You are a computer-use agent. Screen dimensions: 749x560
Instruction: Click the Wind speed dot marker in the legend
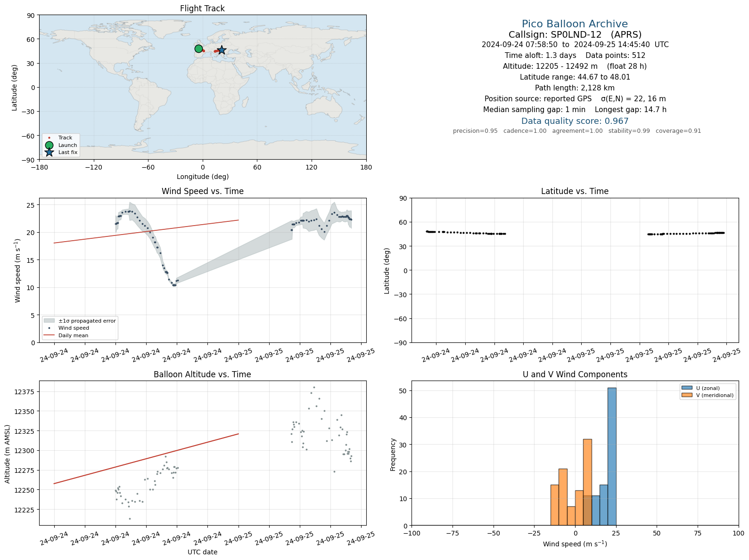pyautogui.click(x=49, y=328)
